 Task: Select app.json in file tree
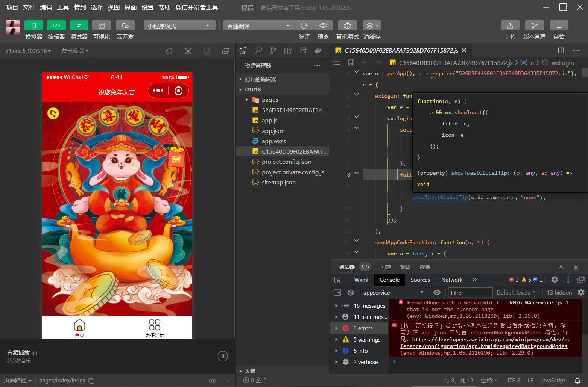pyautogui.click(x=273, y=131)
